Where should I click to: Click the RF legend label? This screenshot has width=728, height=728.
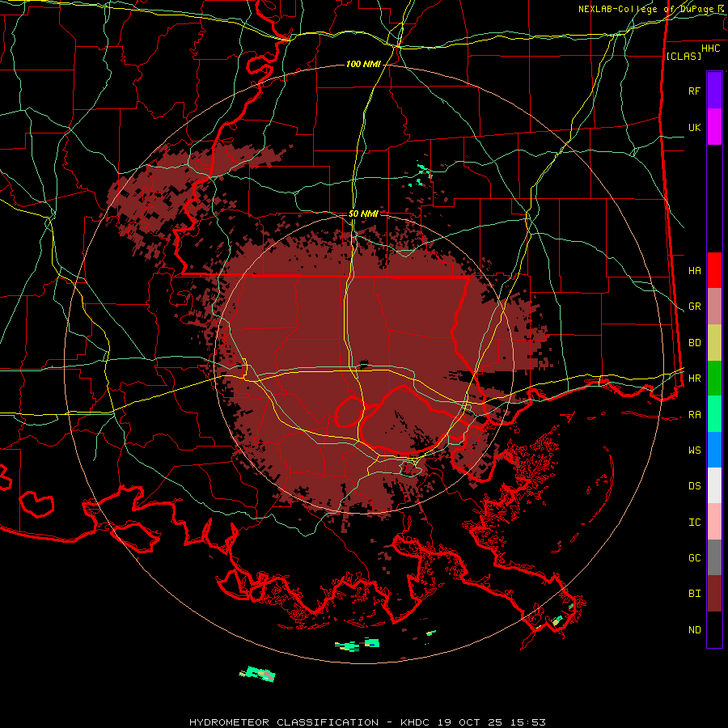click(695, 91)
